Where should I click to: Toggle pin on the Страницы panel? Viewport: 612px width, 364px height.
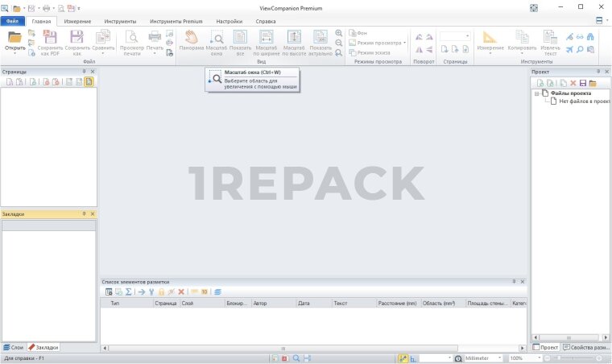coord(84,72)
